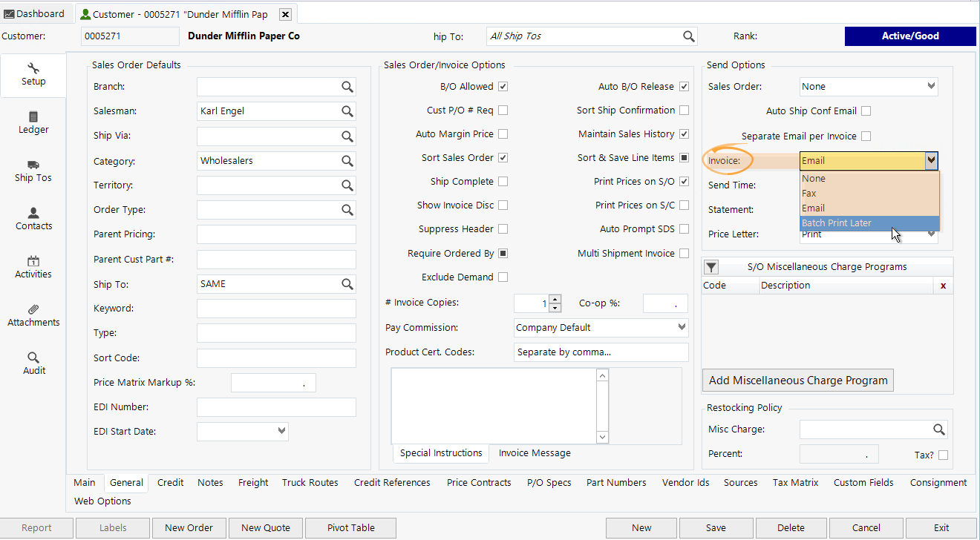Image resolution: width=980 pixels, height=540 pixels.
Task: Uncheck B/O Allowed option
Action: [x=503, y=86]
